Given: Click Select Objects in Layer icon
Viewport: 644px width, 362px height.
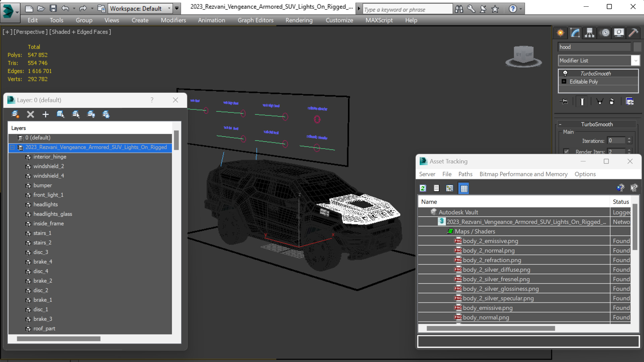Looking at the screenshot, I should pyautogui.click(x=61, y=115).
